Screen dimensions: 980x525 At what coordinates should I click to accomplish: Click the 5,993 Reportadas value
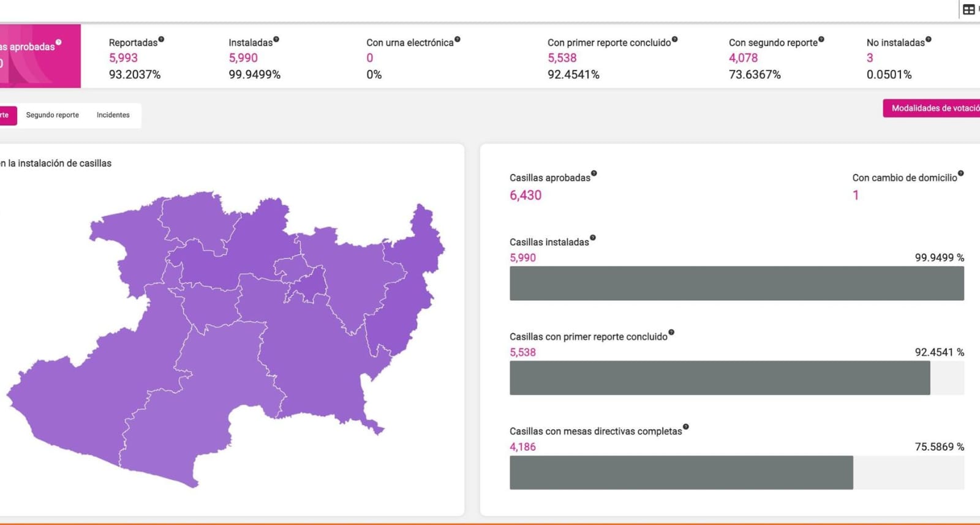(x=123, y=58)
